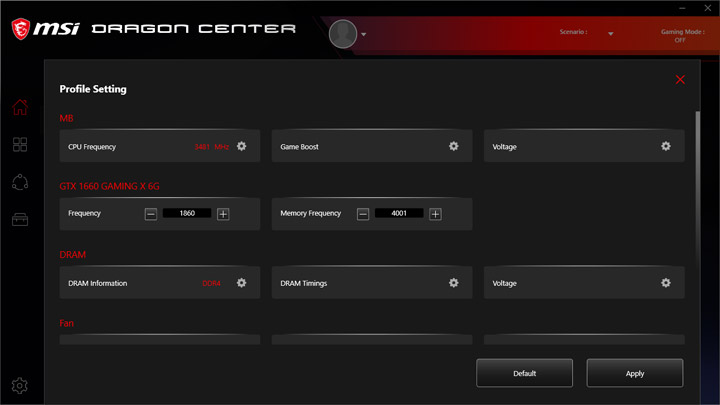This screenshot has height=405, width=720.
Task: Open the Scenario dropdown
Action: click(x=610, y=34)
